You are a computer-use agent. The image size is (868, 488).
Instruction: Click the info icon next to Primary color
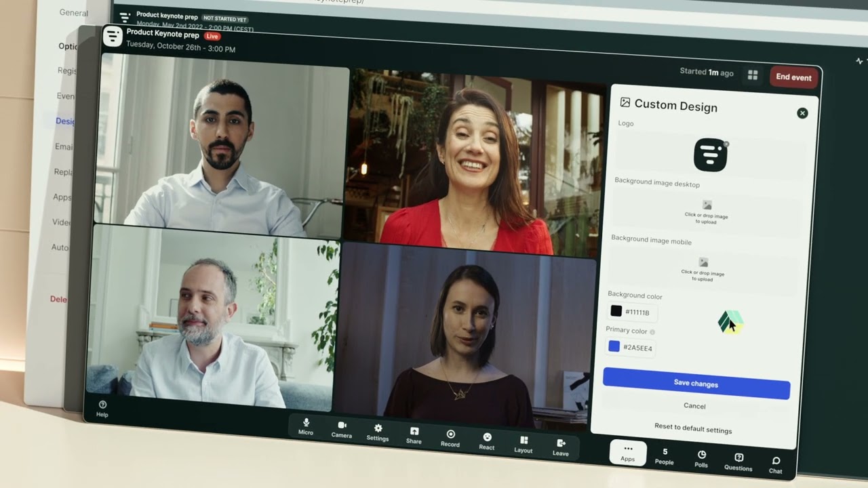tap(652, 332)
